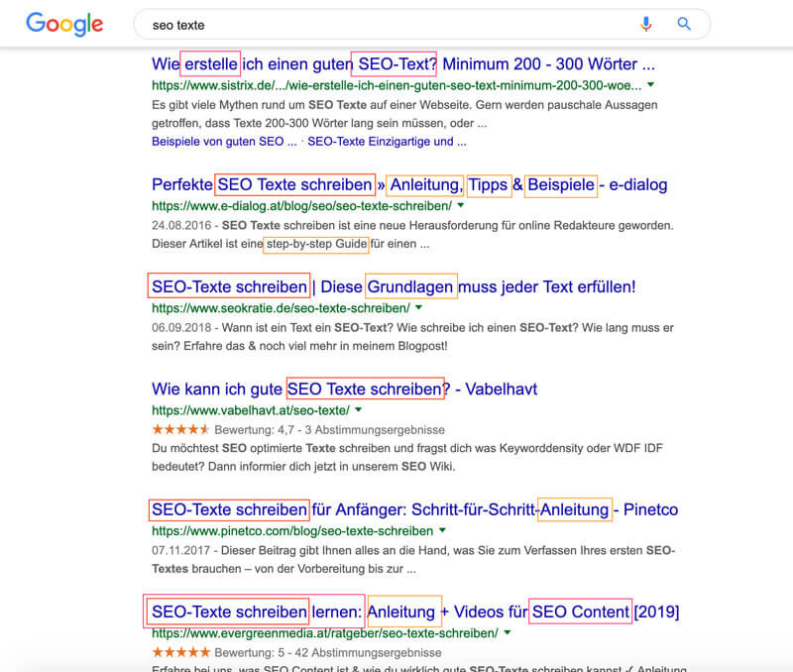Click the date '07.11.2017' in the snippet

(x=180, y=551)
